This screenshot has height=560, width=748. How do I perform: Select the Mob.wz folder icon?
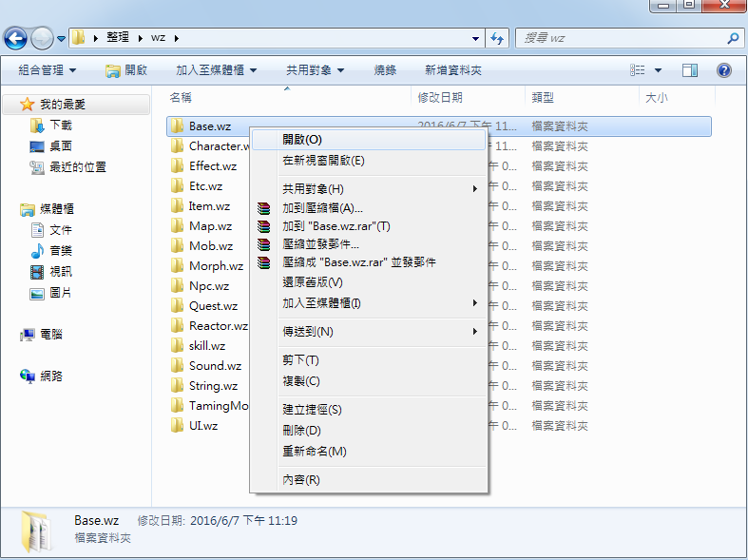pyautogui.click(x=177, y=245)
